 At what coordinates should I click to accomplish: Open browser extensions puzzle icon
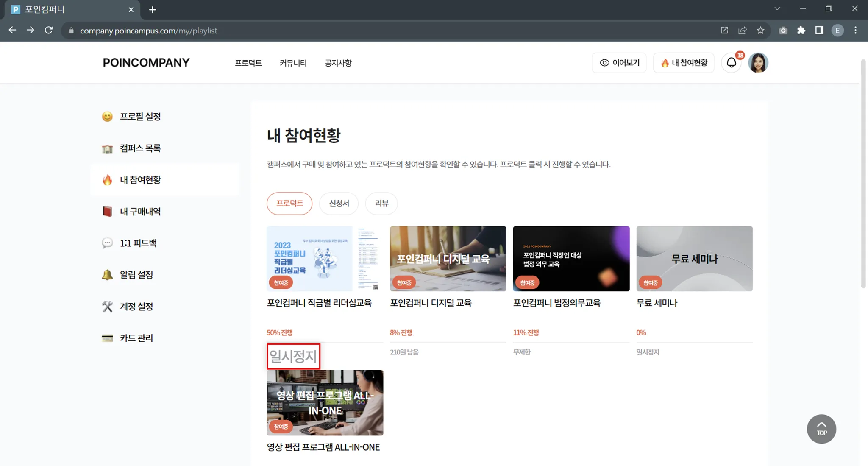pos(801,31)
